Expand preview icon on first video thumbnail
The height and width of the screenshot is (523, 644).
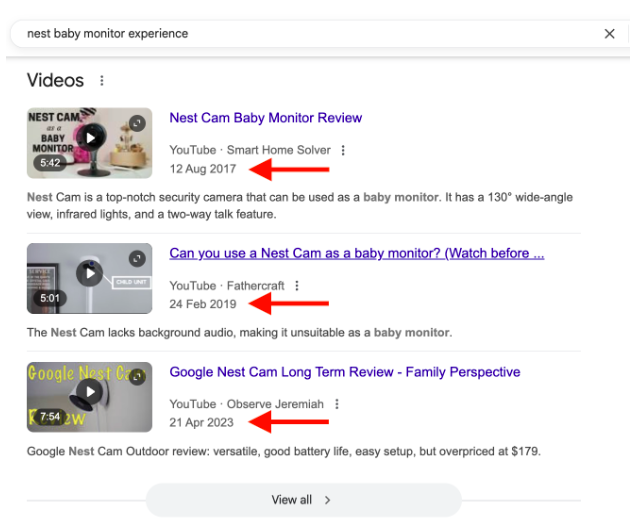pyautogui.click(x=137, y=122)
